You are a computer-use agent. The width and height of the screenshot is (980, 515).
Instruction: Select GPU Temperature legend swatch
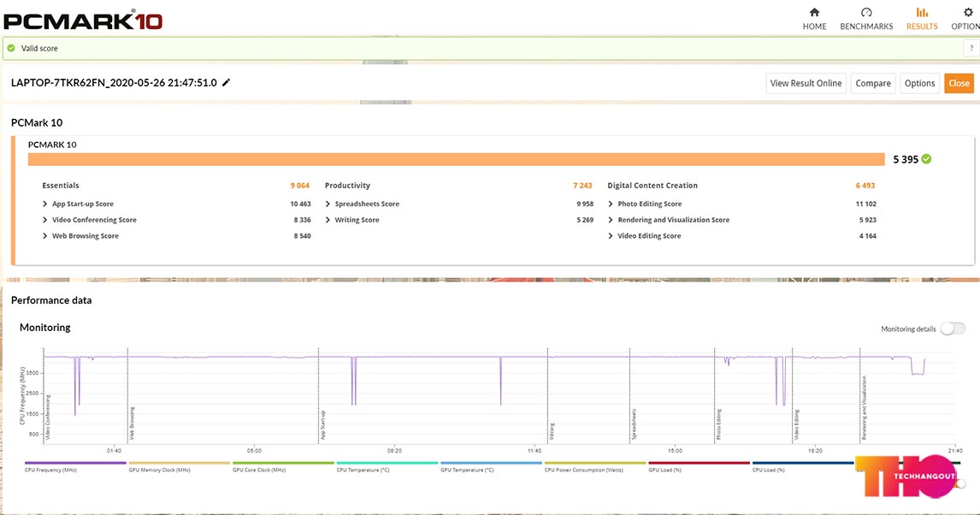click(x=491, y=463)
